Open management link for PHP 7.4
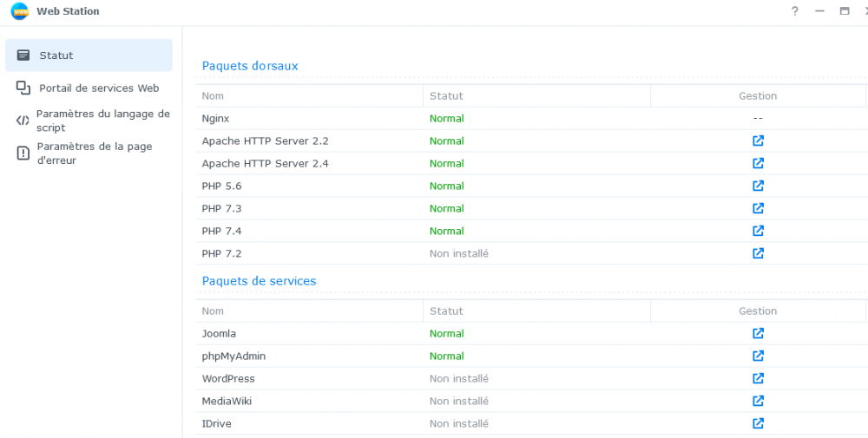The width and height of the screenshot is (868, 438). pos(758,231)
